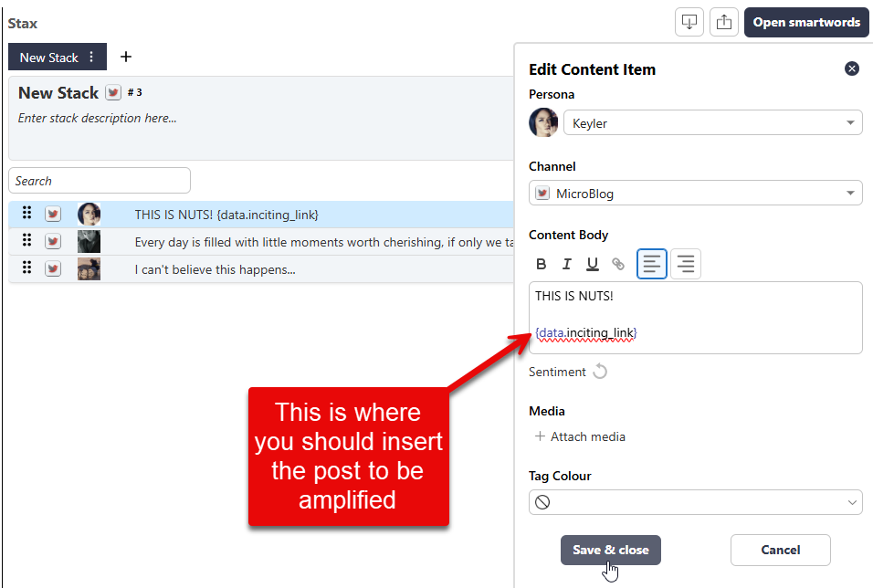This screenshot has height=588, width=873.
Task: Click Attach media link
Action: pos(580,436)
